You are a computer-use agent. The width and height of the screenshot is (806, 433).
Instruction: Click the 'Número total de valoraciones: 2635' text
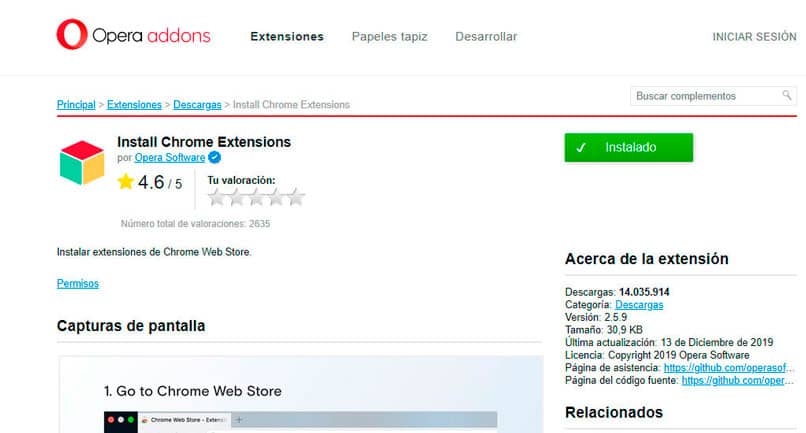(x=195, y=224)
